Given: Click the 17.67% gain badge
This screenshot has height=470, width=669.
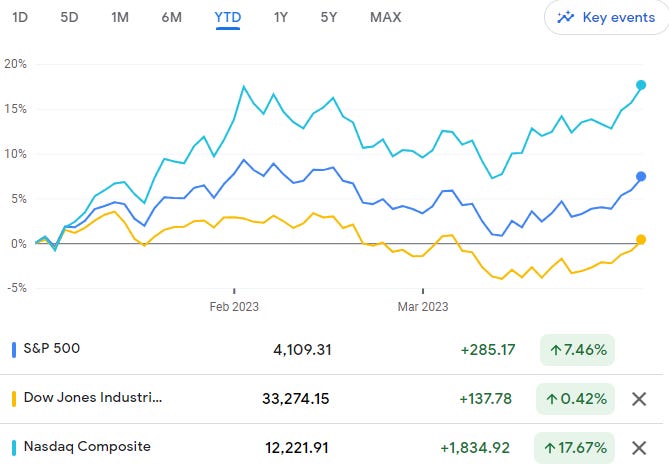Looking at the screenshot, I should (x=574, y=448).
